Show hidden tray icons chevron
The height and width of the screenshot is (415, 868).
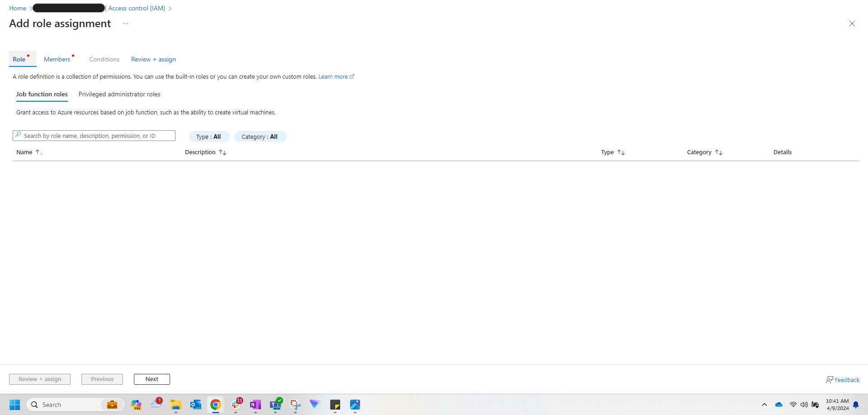tap(764, 405)
